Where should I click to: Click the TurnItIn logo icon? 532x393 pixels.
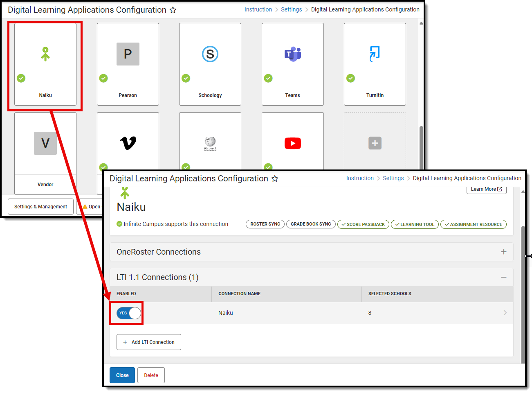tap(375, 54)
